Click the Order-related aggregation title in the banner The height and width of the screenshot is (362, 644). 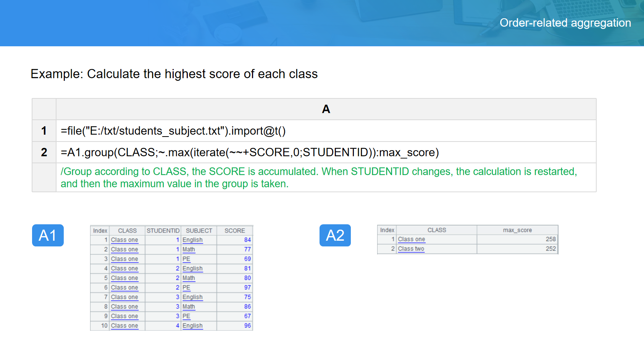(x=565, y=23)
